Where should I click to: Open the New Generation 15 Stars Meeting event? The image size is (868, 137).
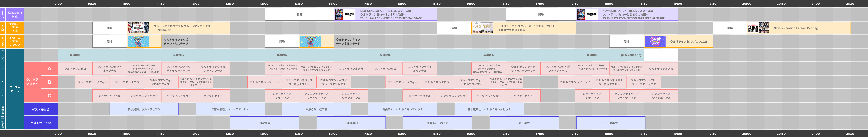coord(799,28)
